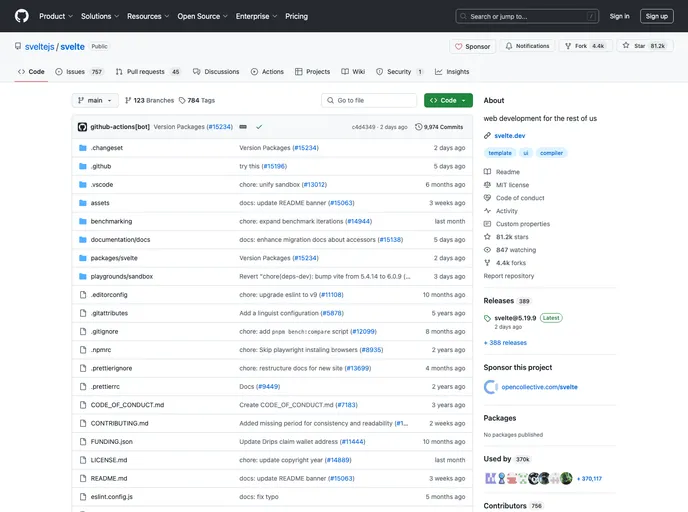Click the Search or jump to field

point(527,16)
